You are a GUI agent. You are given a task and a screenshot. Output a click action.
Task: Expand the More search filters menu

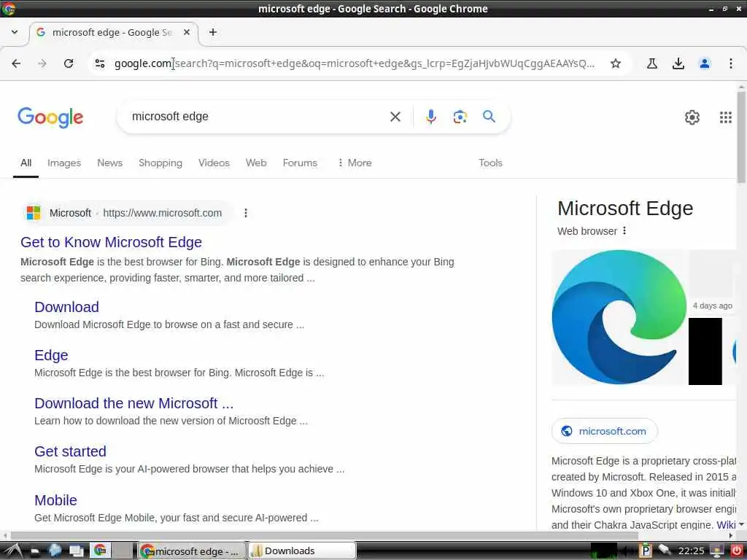coord(355,163)
